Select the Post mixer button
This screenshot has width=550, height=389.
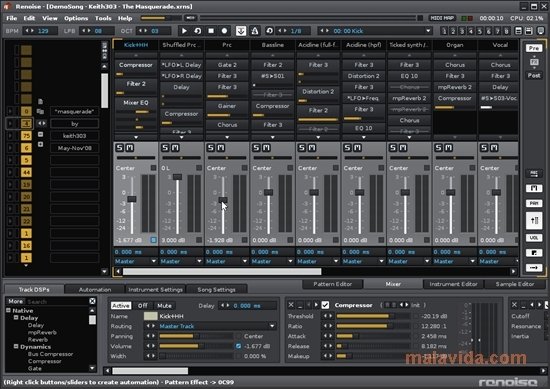pyautogui.click(x=534, y=75)
